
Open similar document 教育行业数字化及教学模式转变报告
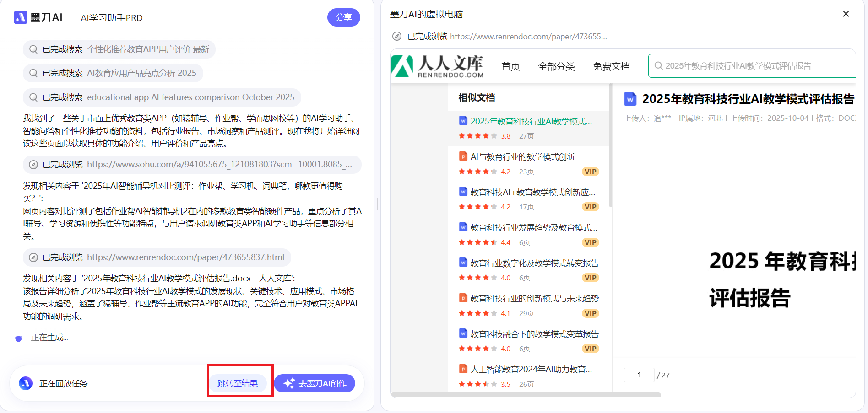tap(534, 263)
